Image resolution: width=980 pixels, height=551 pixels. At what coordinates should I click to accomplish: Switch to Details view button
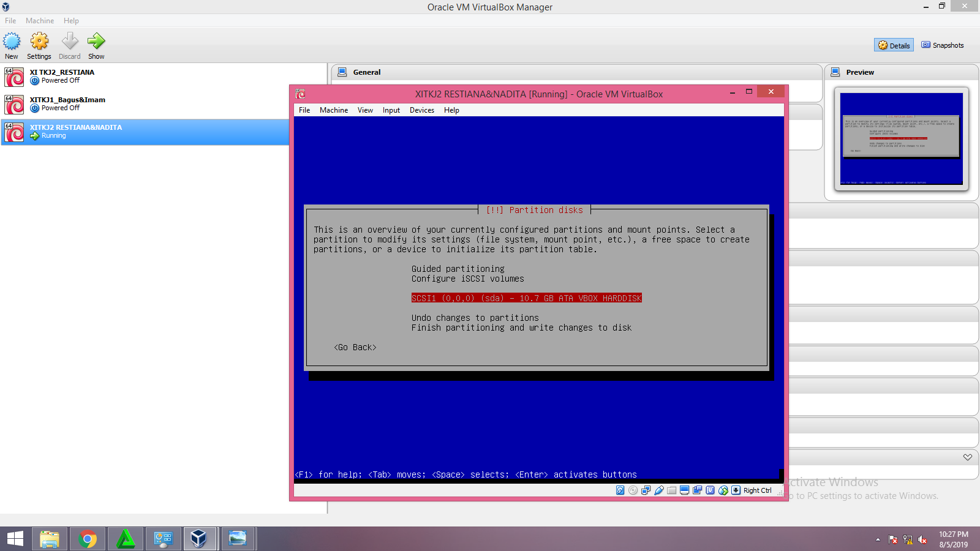coord(894,45)
